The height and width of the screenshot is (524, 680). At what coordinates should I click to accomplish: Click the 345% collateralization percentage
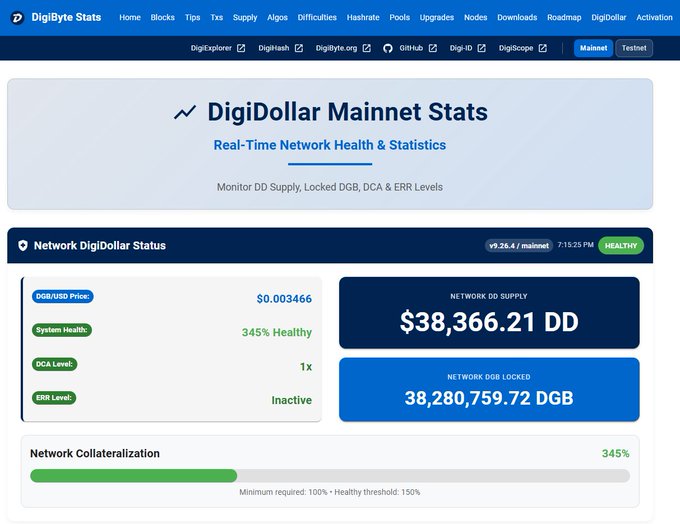click(x=615, y=453)
